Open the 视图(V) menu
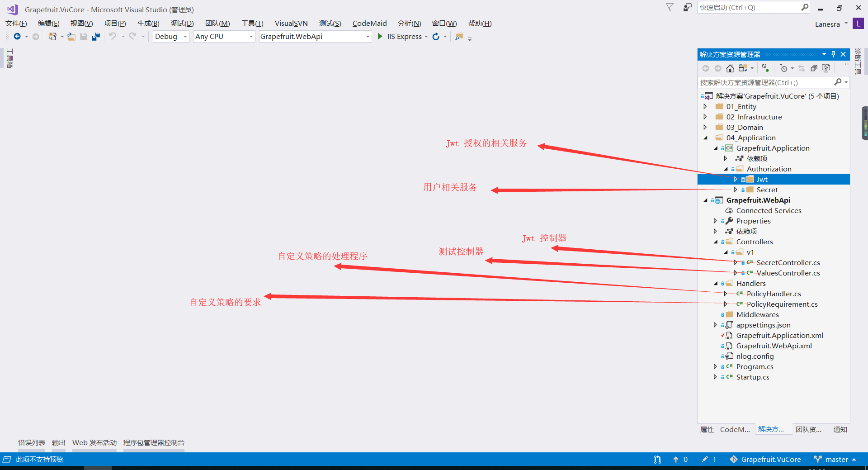The image size is (868, 470). coord(81,24)
